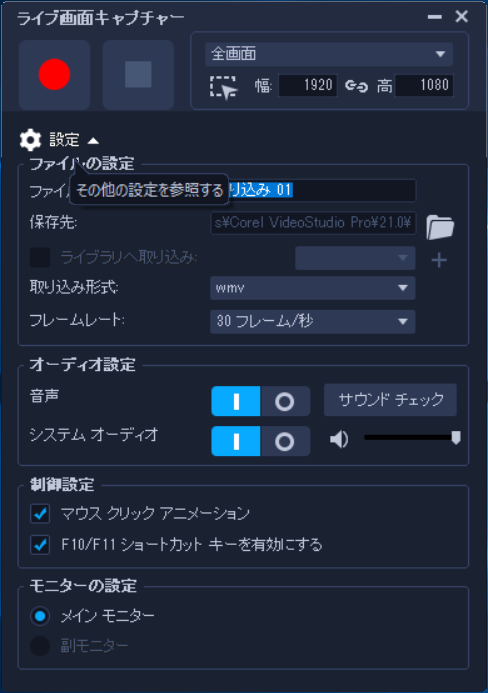Start recording with the red record button
This screenshot has width=488, height=693.
pyautogui.click(x=54, y=74)
